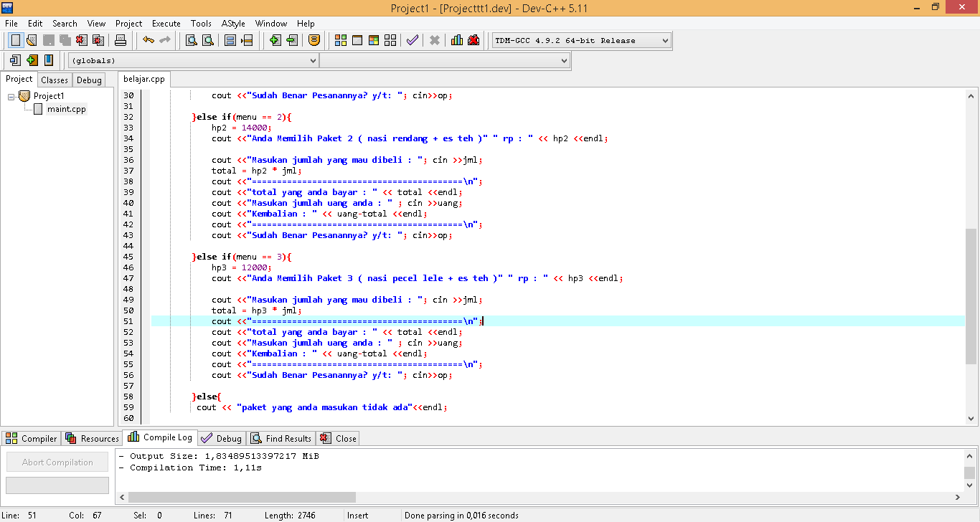Screen dimensions: 980x522
Task: Save the current file via toolbar icon
Action: tap(49, 40)
